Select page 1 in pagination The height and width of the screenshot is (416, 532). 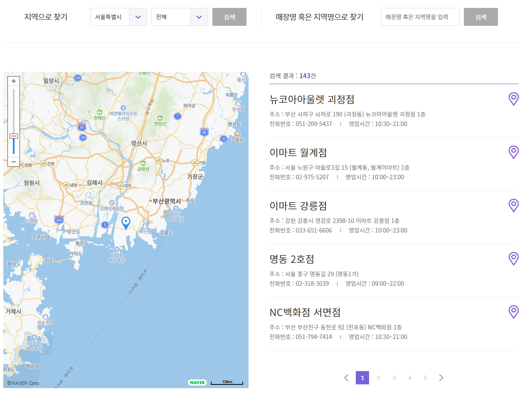[362, 378]
